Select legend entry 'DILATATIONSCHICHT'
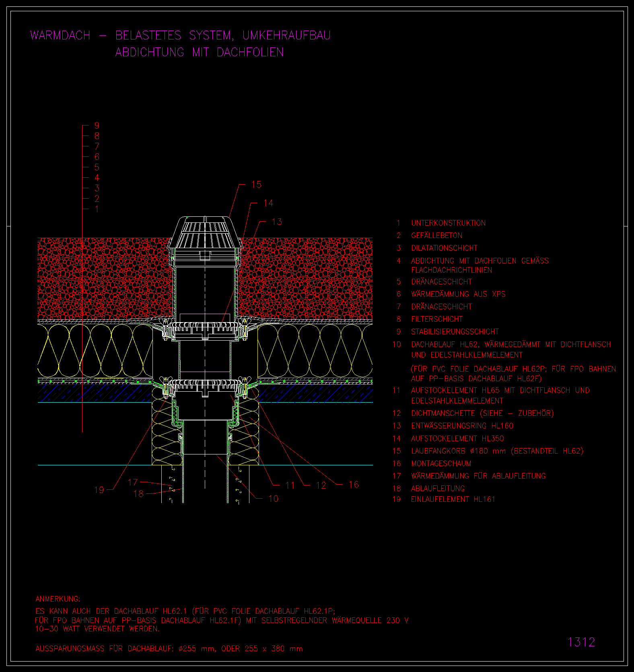The width and height of the screenshot is (634, 672). (x=444, y=248)
